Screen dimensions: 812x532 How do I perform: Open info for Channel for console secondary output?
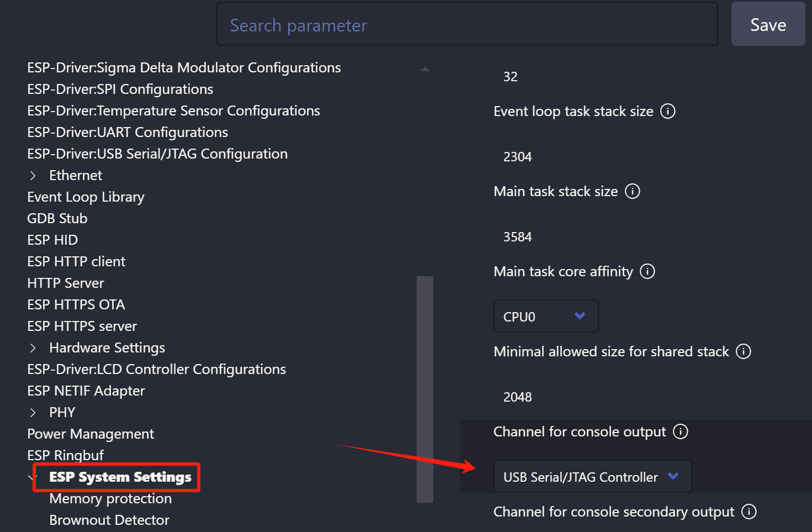749,512
